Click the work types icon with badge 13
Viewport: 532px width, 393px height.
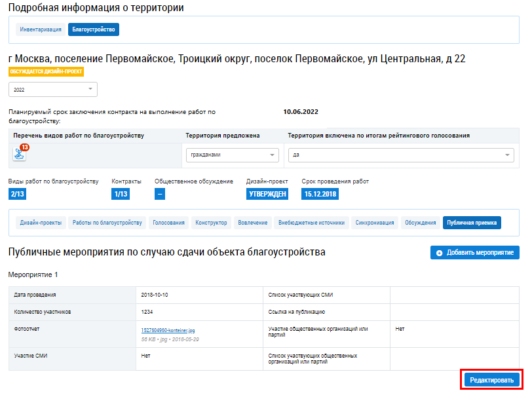(x=19, y=154)
